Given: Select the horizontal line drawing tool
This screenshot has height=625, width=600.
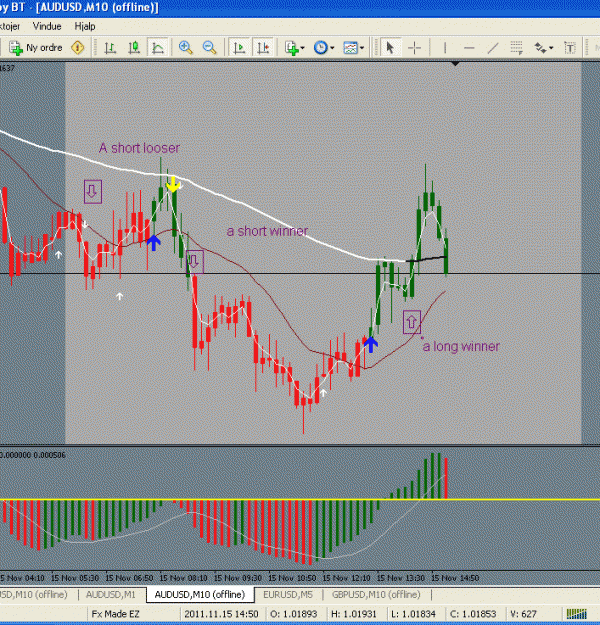Looking at the screenshot, I should point(469,48).
